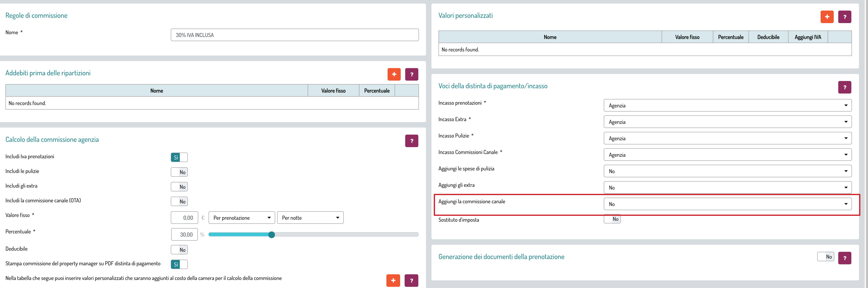This screenshot has width=868, height=288.
Task: Open help for Voci della distinta section
Action: [844, 87]
